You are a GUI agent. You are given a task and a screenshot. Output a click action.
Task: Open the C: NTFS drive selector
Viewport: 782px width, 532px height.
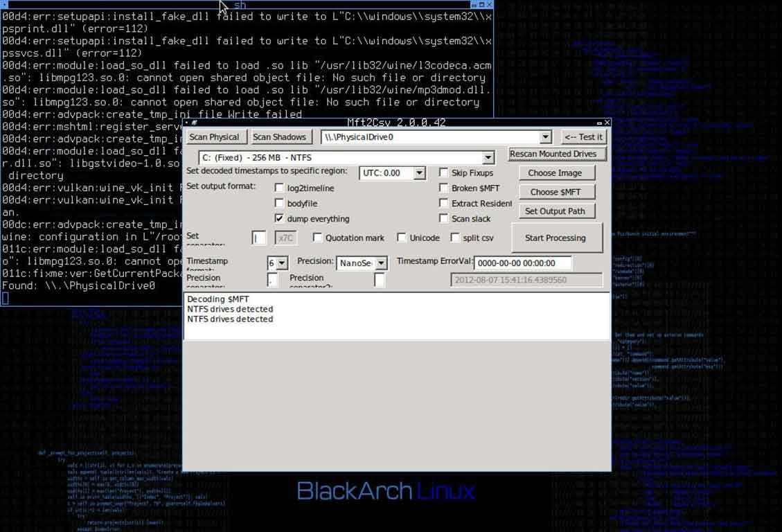point(488,157)
